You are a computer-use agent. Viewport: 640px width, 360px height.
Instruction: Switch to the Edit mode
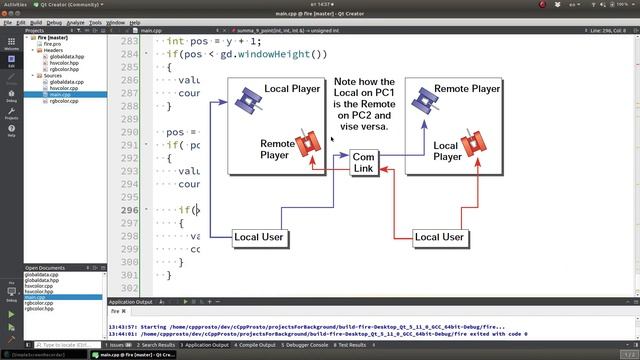click(11, 61)
